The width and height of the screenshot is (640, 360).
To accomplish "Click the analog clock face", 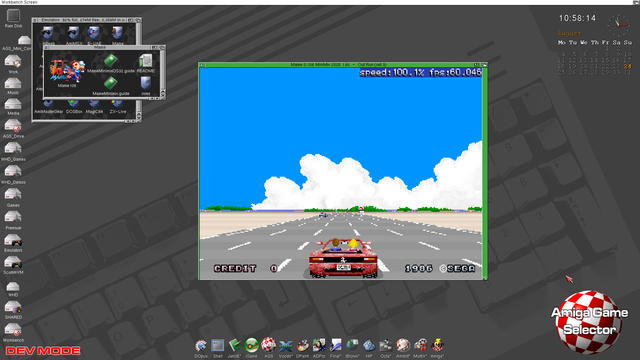I will tap(618, 25).
